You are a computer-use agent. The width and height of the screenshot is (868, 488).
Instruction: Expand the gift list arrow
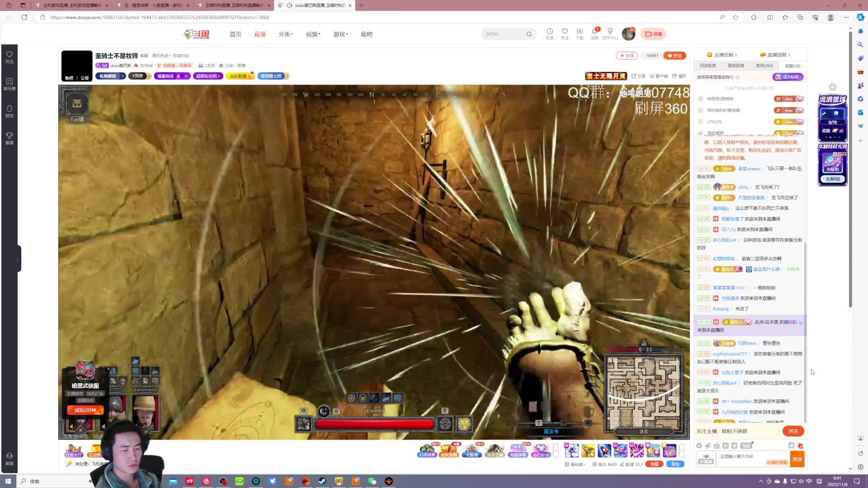(x=682, y=450)
